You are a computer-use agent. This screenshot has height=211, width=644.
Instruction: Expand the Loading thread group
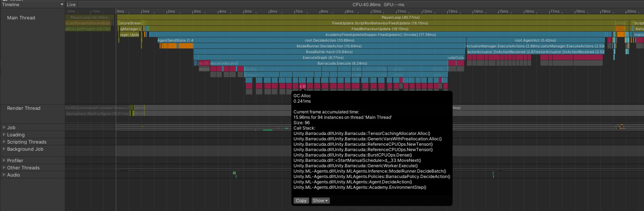[x=4, y=135]
